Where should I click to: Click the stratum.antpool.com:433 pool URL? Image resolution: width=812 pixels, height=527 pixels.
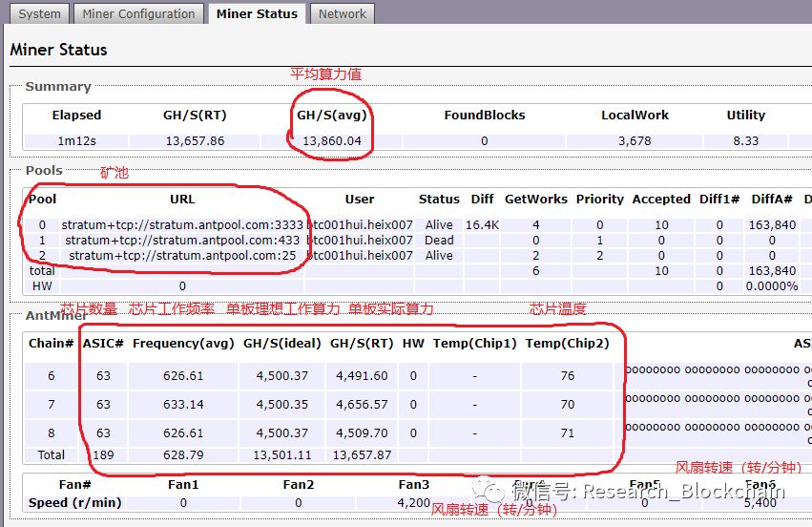click(183, 241)
